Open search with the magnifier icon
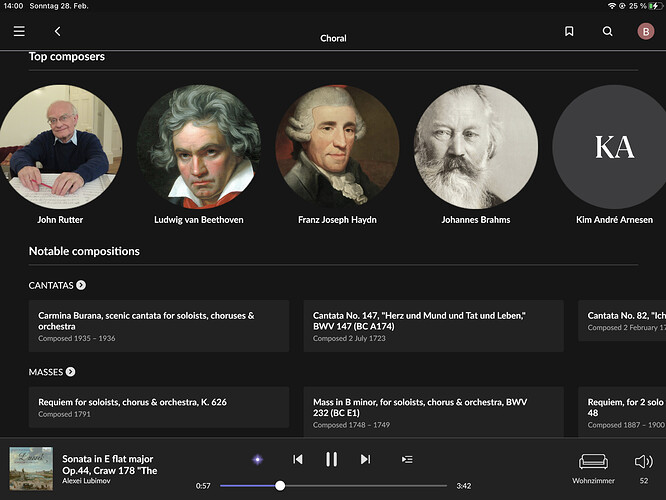 coord(608,31)
